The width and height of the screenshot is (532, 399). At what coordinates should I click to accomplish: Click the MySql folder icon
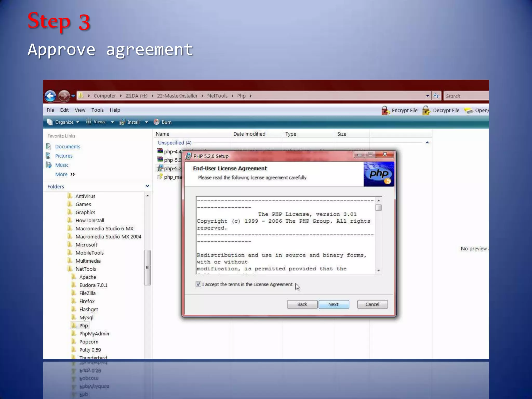[74, 317]
